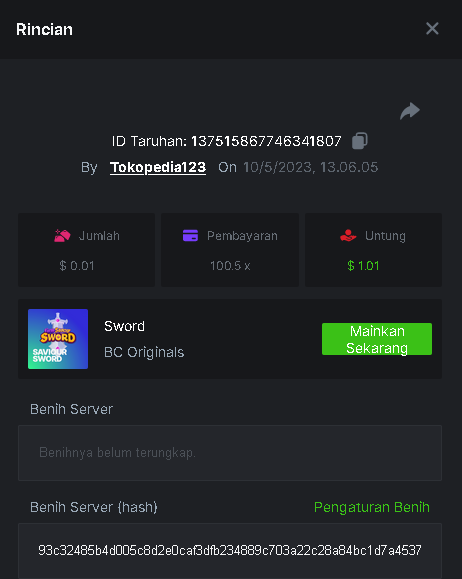Click the $ 0.01 amount value
462x579 pixels.
click(x=77, y=265)
